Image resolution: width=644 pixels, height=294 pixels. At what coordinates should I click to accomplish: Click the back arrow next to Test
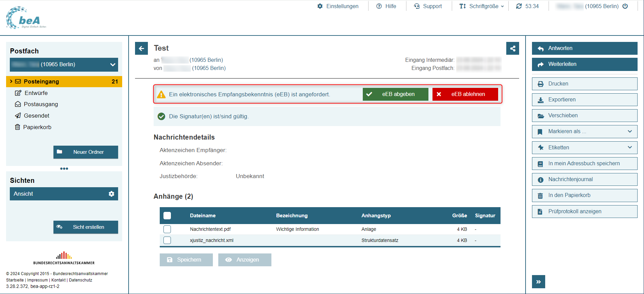tap(141, 48)
